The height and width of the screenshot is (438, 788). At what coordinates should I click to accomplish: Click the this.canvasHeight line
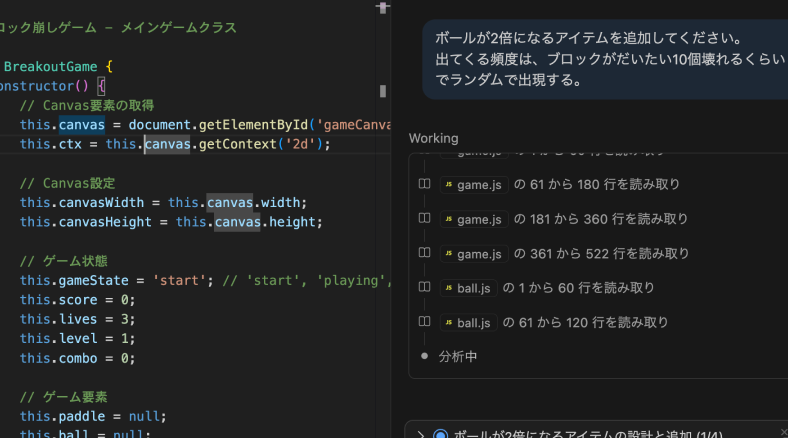click(171, 222)
